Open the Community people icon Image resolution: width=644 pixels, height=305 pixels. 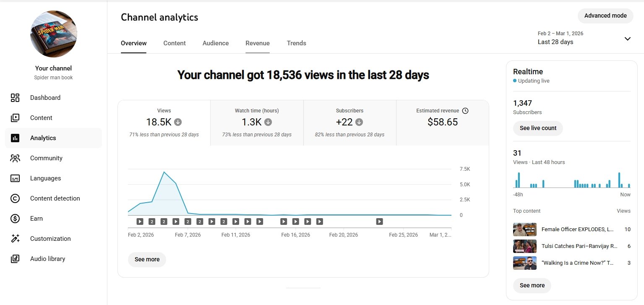click(15, 158)
